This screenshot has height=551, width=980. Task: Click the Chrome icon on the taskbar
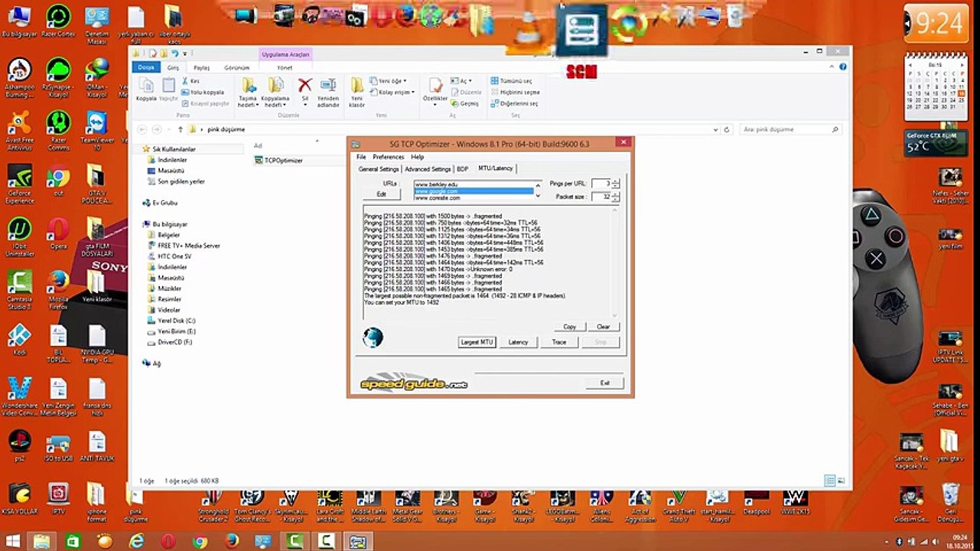[200, 541]
